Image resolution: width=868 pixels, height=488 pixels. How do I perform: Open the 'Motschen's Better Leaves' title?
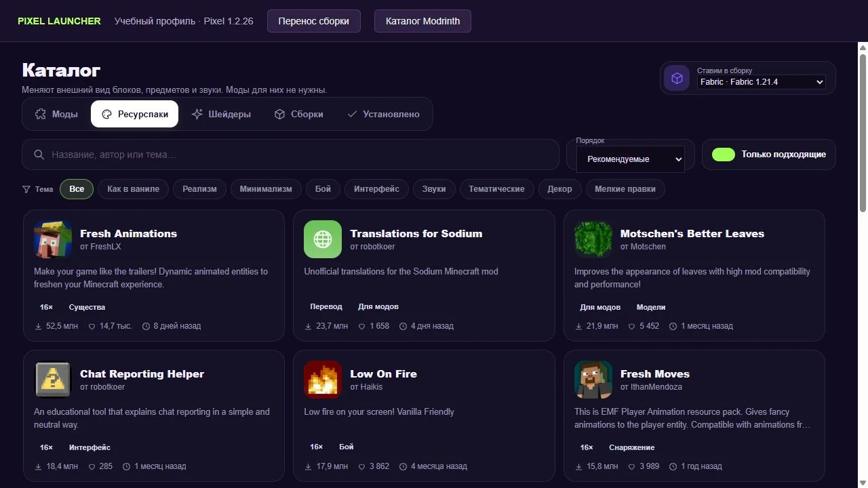[692, 234]
